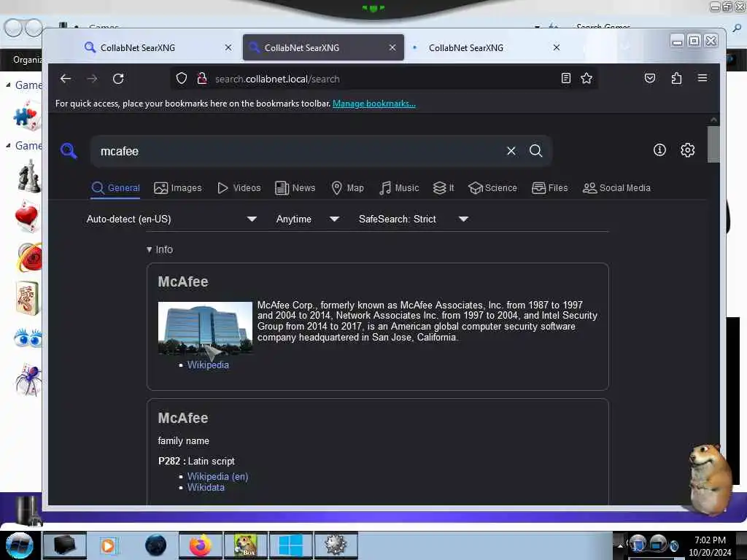Open Wikipedia link under McAfee Corp.
Viewport: 747px width, 560px height.
click(208, 365)
